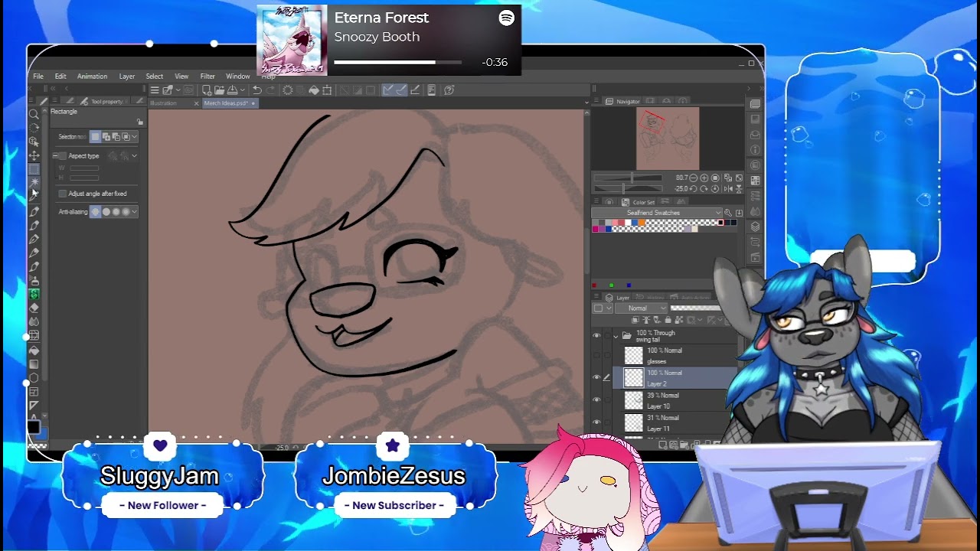Image resolution: width=980 pixels, height=551 pixels.
Task: Select the Auto select magic wand tool
Action: coord(34,182)
